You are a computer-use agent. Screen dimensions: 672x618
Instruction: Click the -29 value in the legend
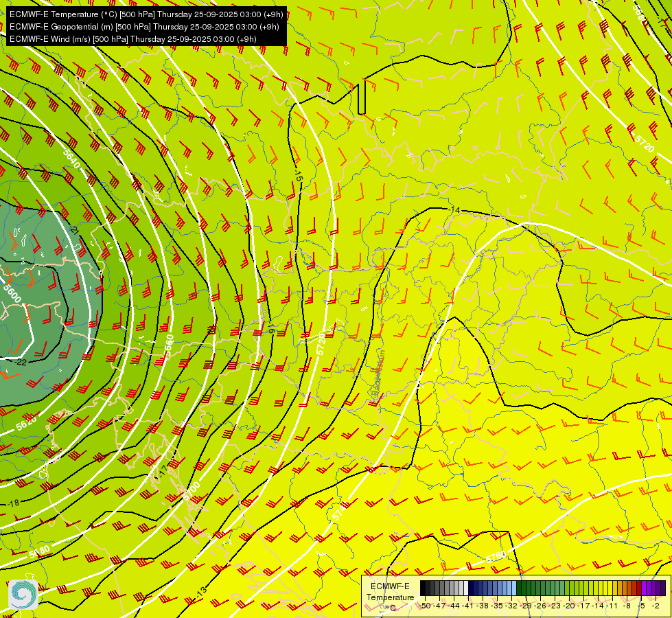(526, 606)
